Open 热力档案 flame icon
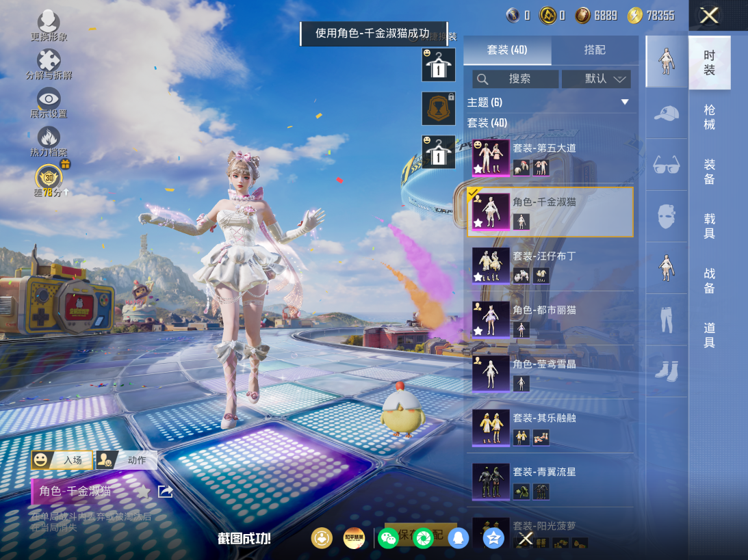748x560 pixels. point(49,142)
